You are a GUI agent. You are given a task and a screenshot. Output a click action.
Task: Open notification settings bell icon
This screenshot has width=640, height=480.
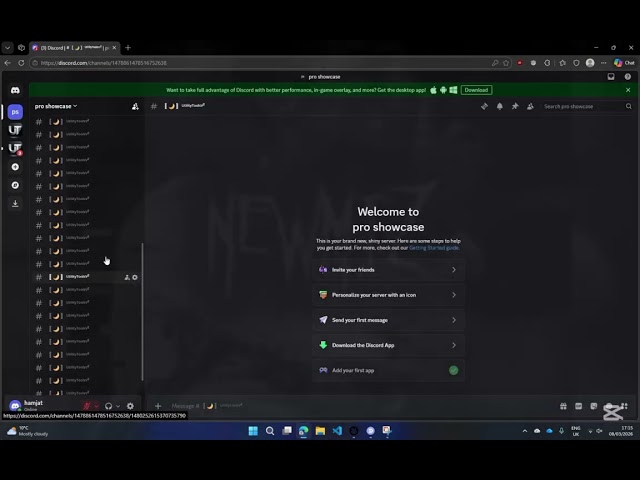pyautogui.click(x=500, y=107)
